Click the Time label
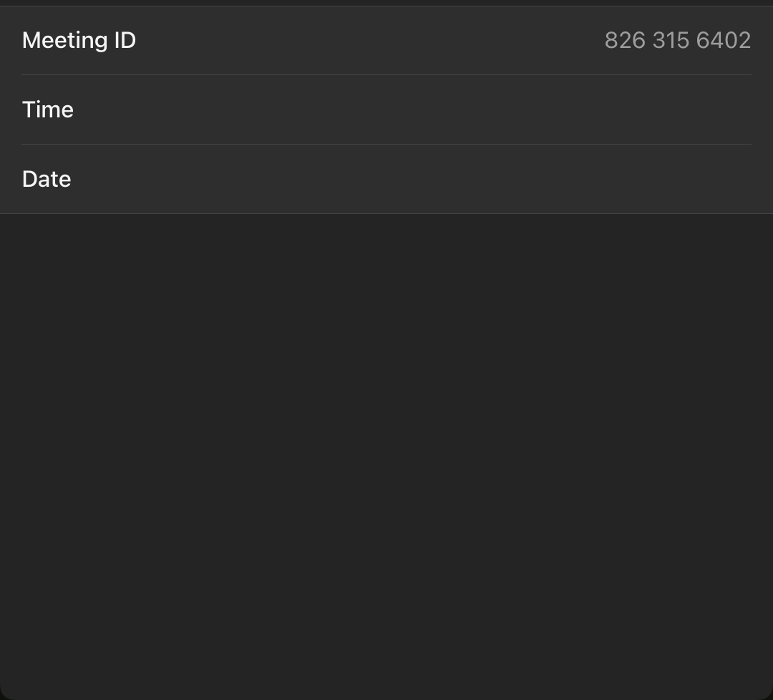This screenshot has width=773, height=700. (x=48, y=110)
